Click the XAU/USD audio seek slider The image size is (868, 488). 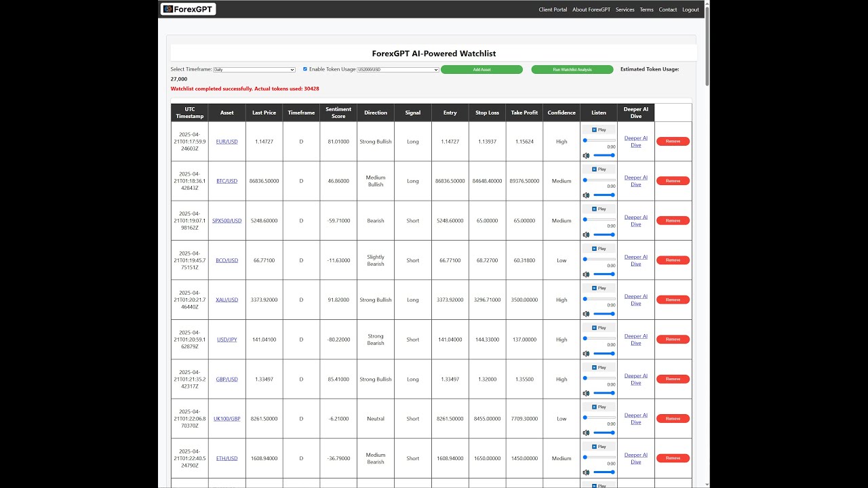tap(599, 299)
